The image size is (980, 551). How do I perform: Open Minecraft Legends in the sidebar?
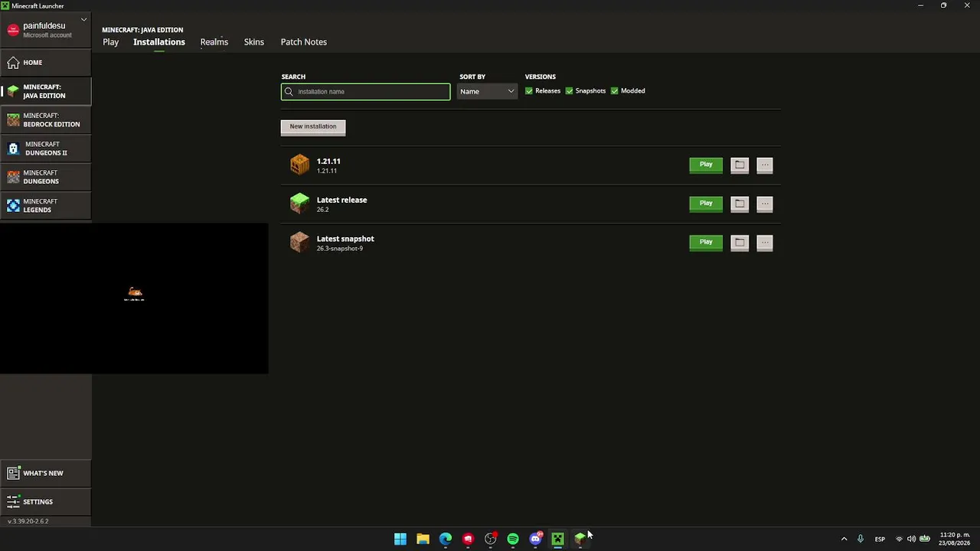(46, 205)
